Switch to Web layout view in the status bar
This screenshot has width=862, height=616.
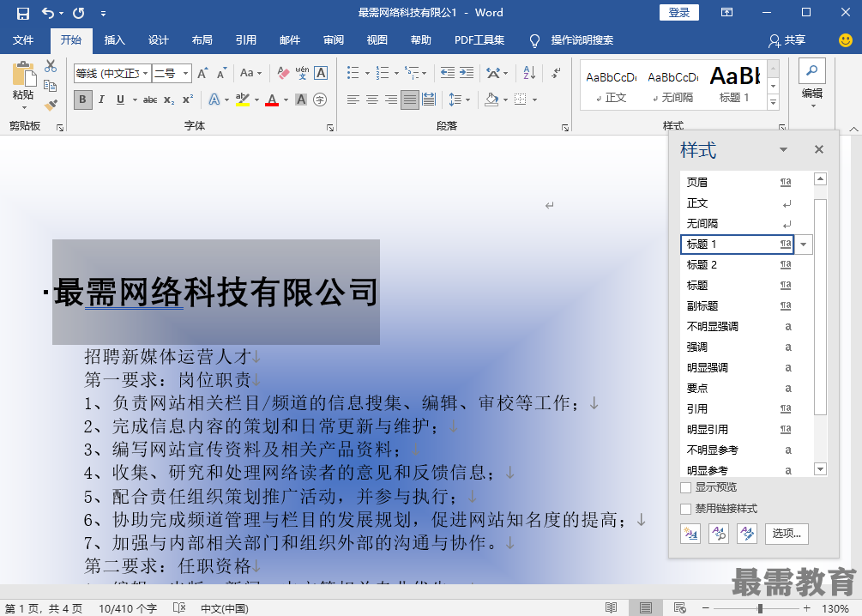click(679, 607)
